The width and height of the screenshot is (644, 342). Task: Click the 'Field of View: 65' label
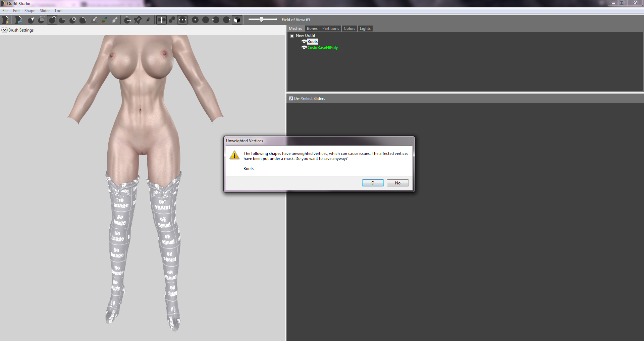pos(296,20)
